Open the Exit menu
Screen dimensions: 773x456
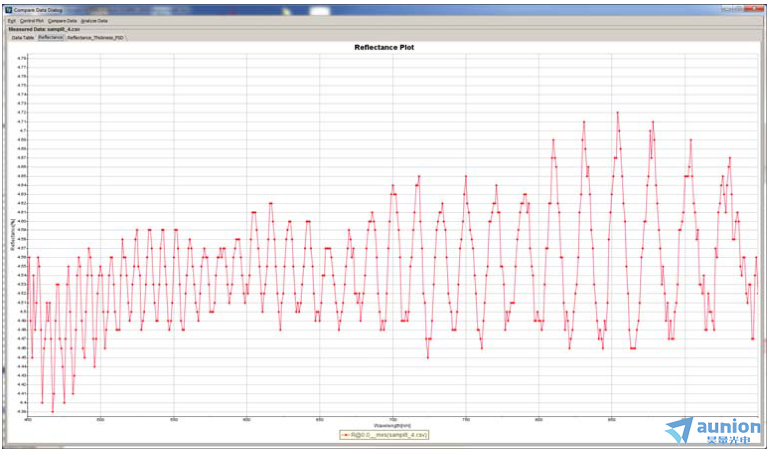[12, 21]
